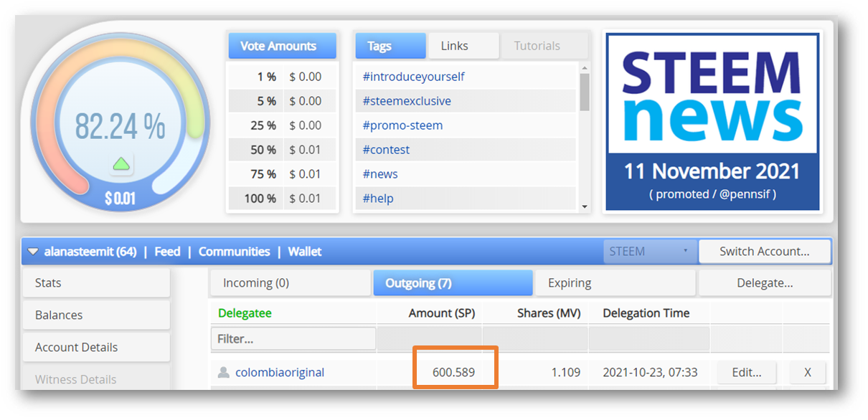Viewport: 868px width, 420px height.
Task: Click the 5 % vote amount row
Action: tap(282, 101)
